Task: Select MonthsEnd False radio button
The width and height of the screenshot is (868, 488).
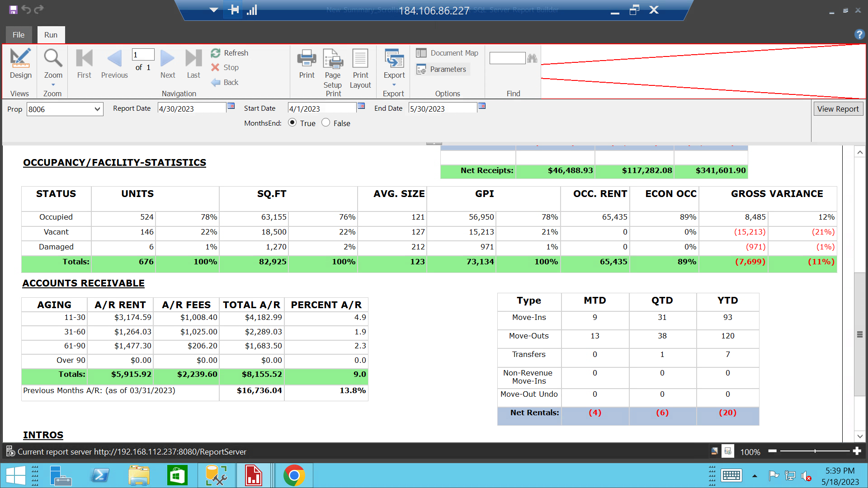Action: point(326,122)
